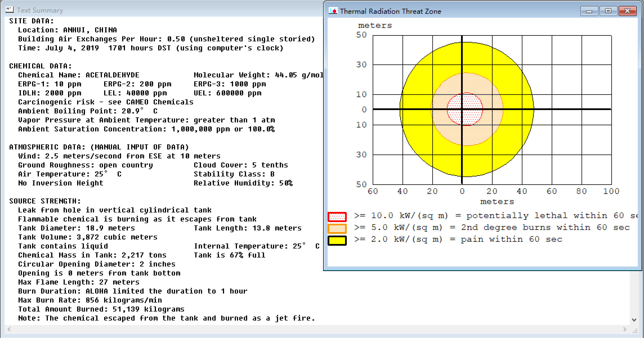This screenshot has width=644, height=338.
Task: Click the SOURCE STRENGTH heading text
Action: click(x=45, y=201)
